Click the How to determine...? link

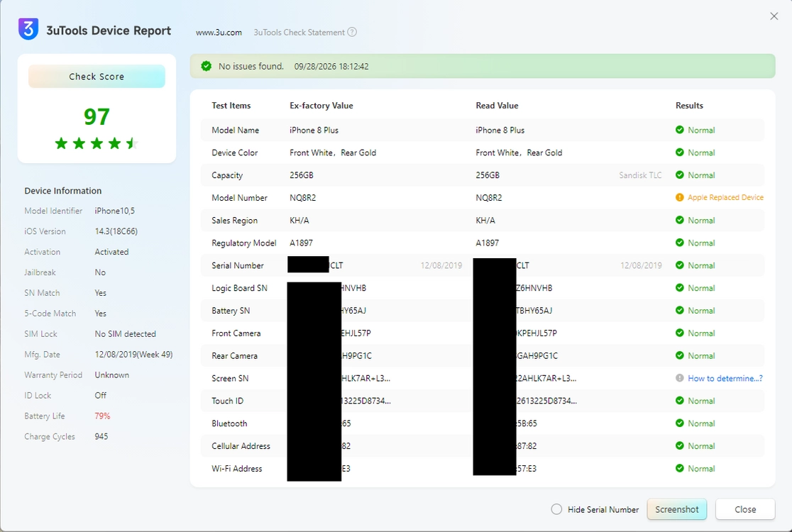coord(725,378)
